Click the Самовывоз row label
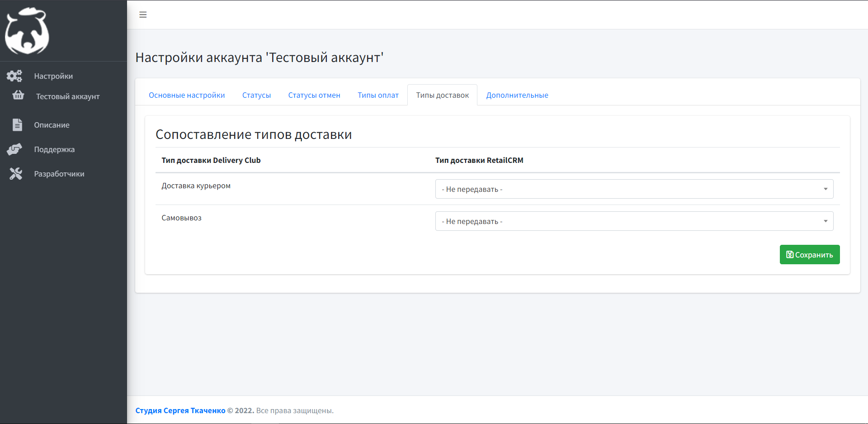 click(x=181, y=218)
